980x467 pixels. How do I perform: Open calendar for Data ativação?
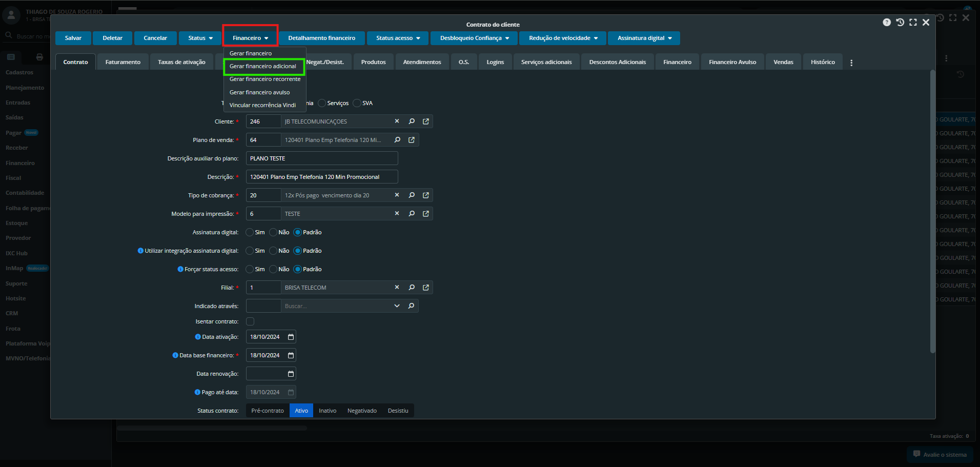pos(291,337)
